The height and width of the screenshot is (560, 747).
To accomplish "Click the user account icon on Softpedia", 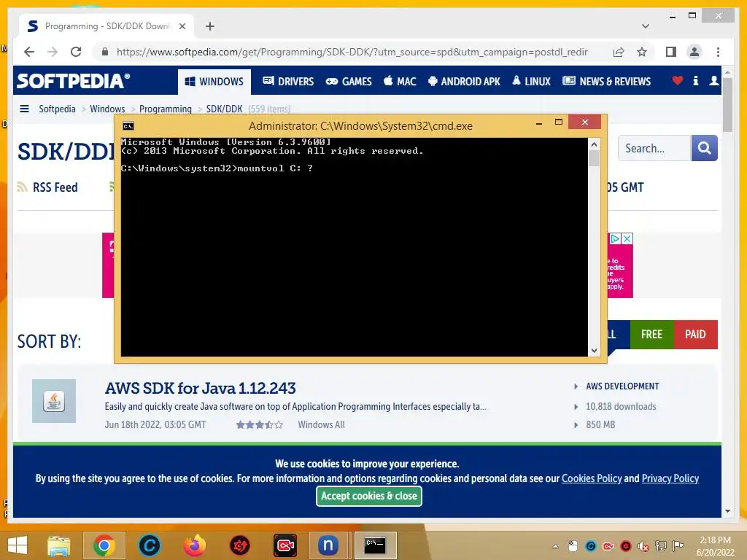I will pos(713,81).
